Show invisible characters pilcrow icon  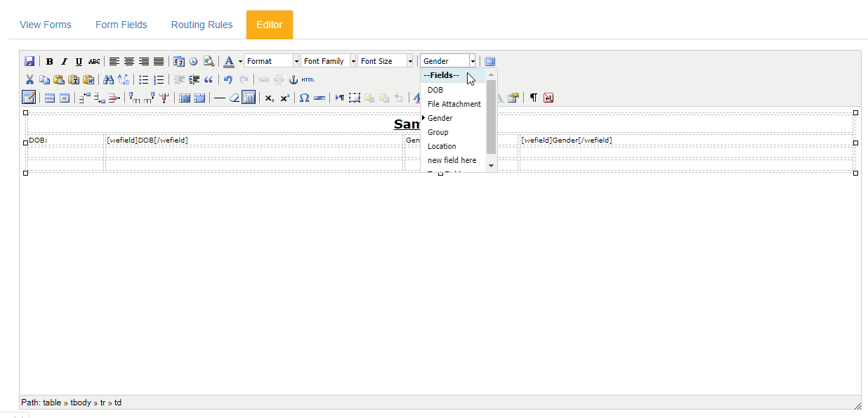point(533,98)
